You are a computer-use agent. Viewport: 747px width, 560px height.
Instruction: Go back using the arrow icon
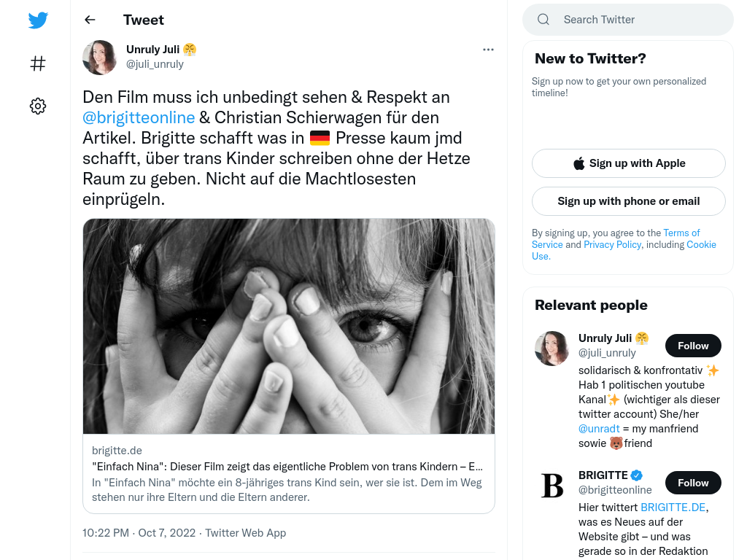[90, 20]
